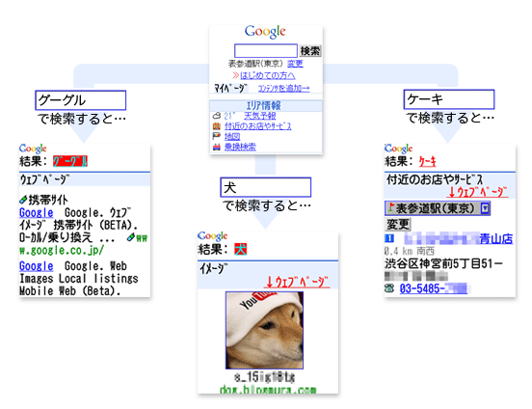Click the nearby shops store icon
Viewport: 532px width, 409px height.
point(217,126)
